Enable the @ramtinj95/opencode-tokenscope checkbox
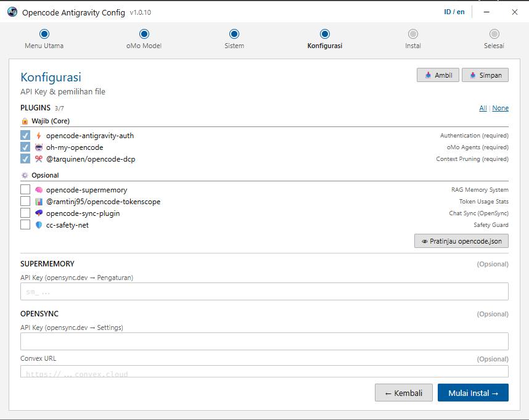 (x=25, y=201)
